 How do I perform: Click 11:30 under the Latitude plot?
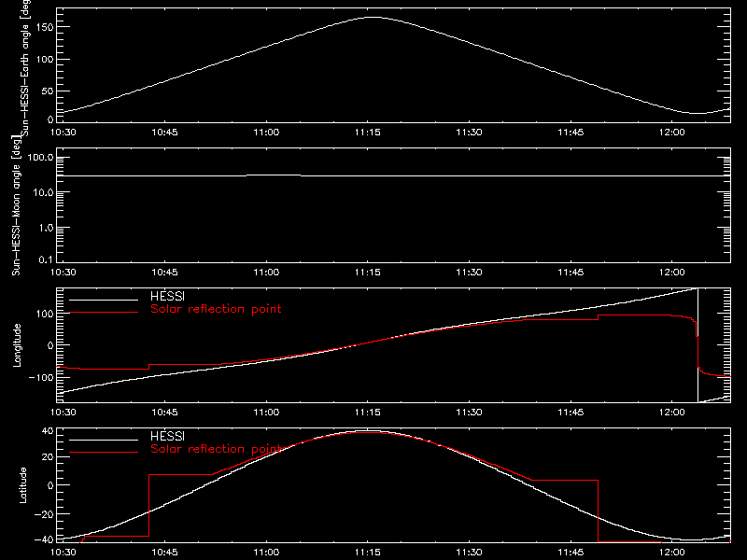point(469,552)
